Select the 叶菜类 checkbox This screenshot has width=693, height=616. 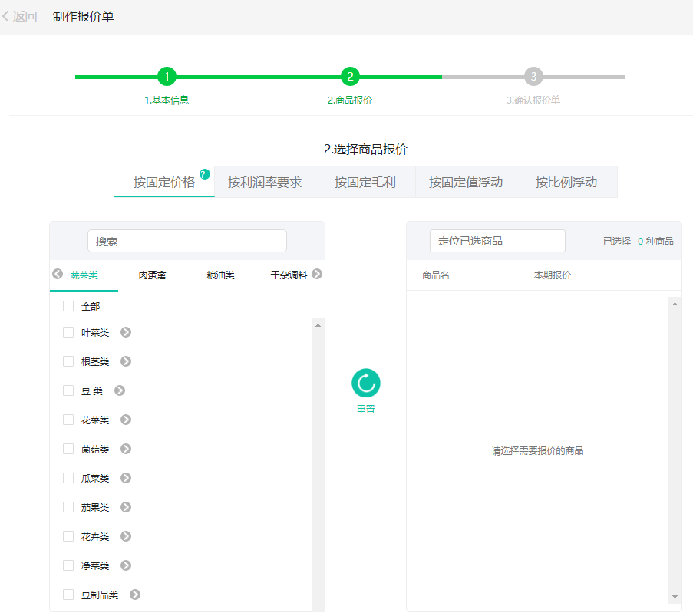pyautogui.click(x=68, y=332)
